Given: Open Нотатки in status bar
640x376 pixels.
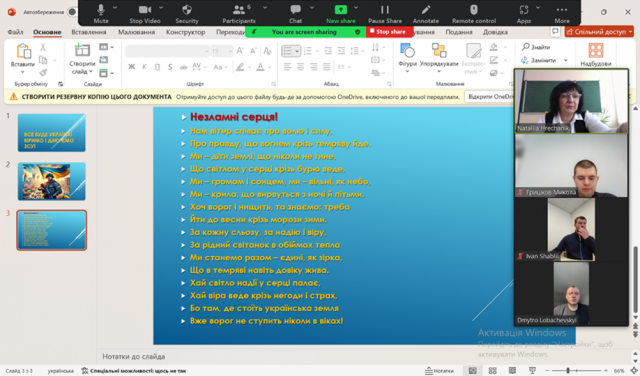Looking at the screenshot, I should [x=439, y=371].
